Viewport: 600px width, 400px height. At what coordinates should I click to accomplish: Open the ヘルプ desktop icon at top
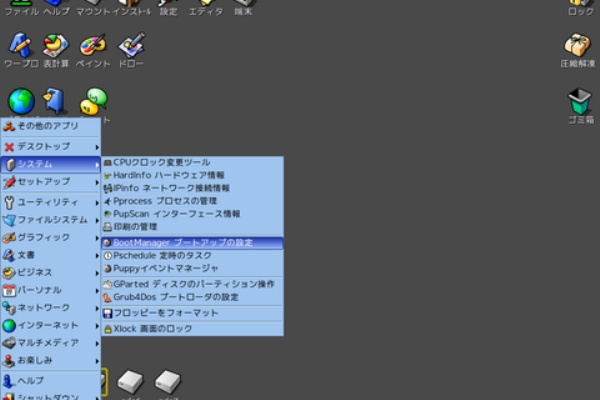click(57, 6)
